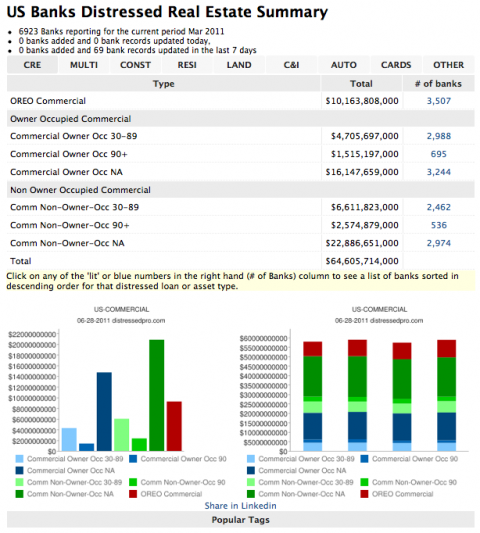Switch to the LAND tab
480x533 pixels.
(239, 65)
